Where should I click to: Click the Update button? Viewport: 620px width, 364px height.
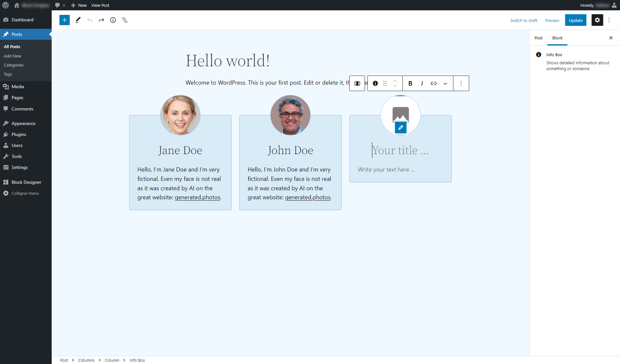pos(576,19)
